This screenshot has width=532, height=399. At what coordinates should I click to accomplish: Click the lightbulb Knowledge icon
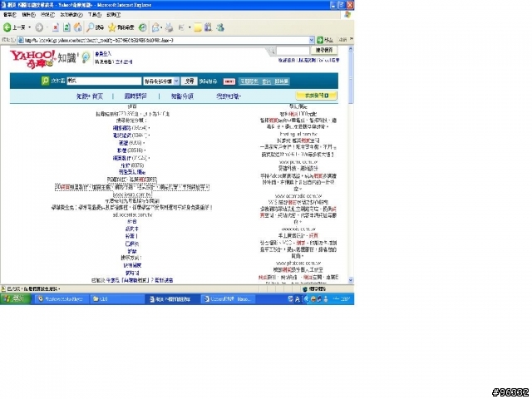click(86, 57)
